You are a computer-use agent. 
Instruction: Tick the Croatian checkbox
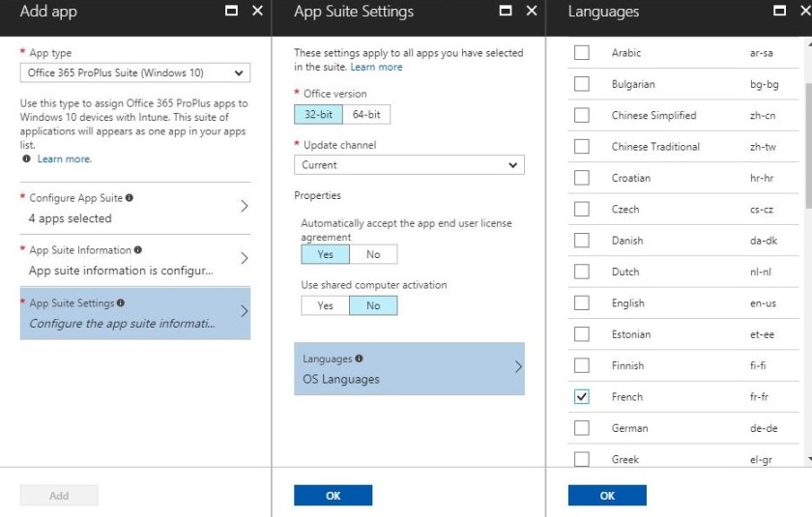pos(582,178)
